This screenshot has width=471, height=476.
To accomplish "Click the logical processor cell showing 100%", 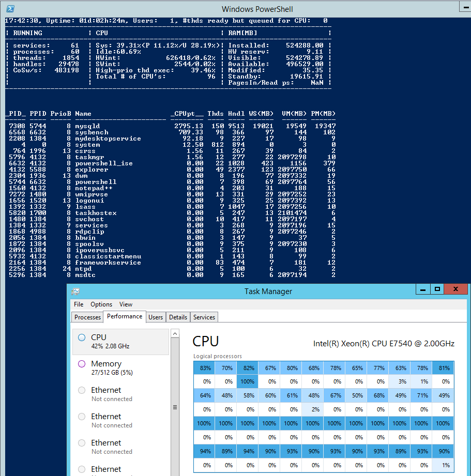I will pos(248,381).
